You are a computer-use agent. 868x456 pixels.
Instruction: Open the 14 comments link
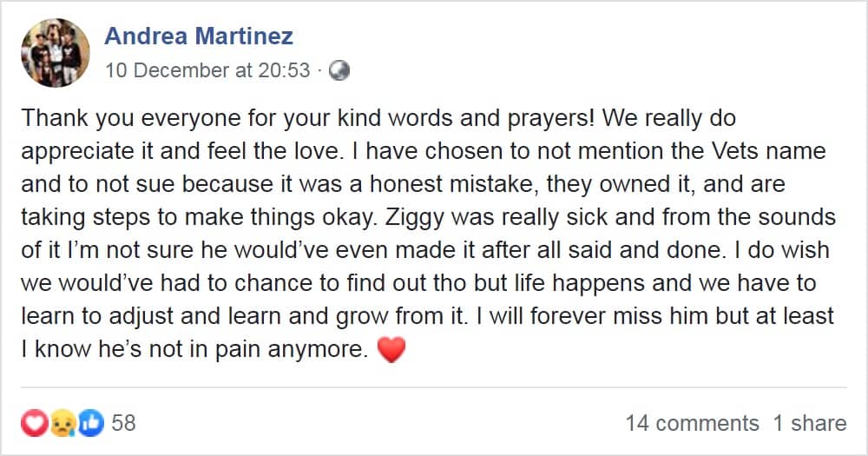[x=692, y=423]
